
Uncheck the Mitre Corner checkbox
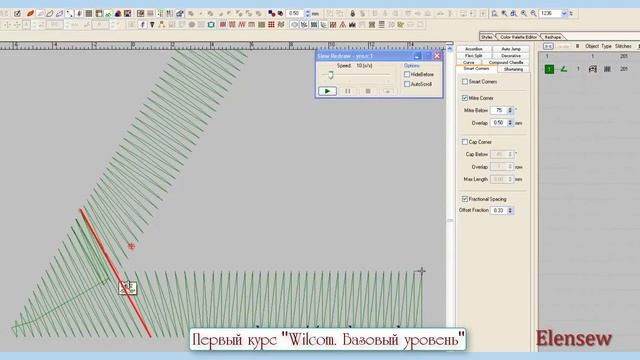(465, 98)
